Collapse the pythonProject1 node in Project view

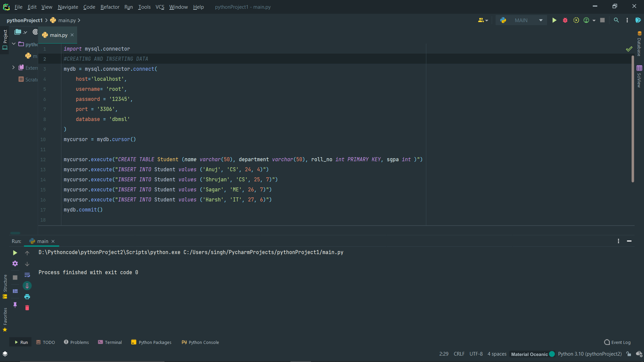[x=13, y=44]
